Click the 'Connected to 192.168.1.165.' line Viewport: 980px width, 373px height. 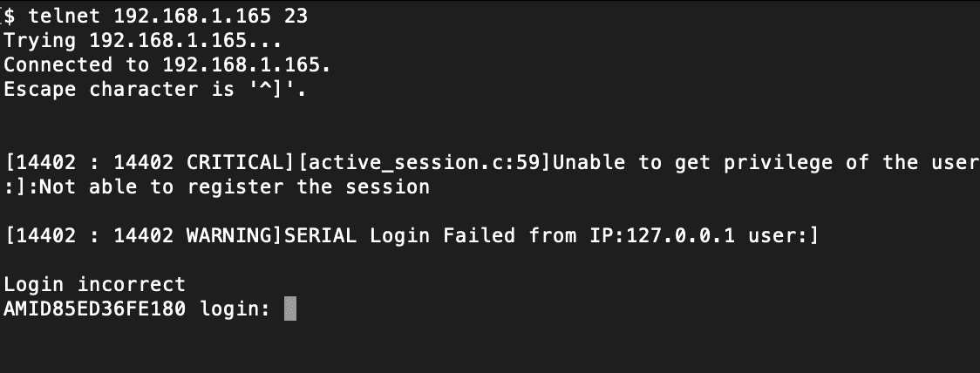click(x=167, y=65)
